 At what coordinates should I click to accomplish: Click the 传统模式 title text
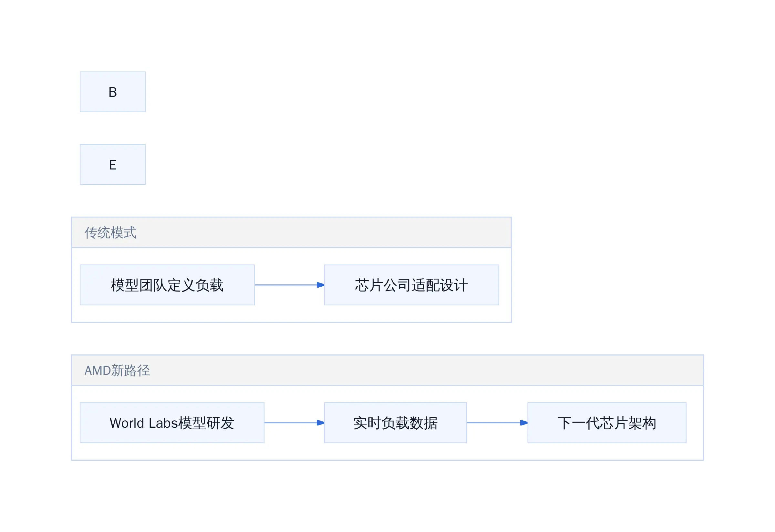tap(110, 233)
